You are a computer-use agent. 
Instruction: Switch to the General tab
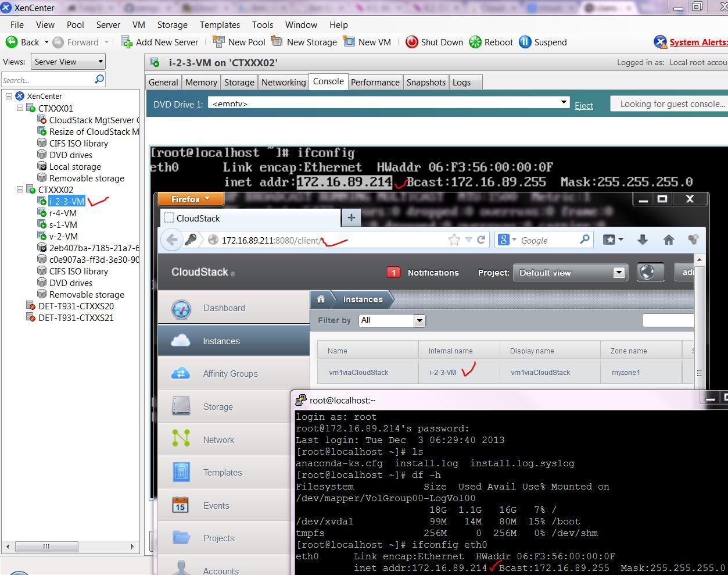coord(163,82)
